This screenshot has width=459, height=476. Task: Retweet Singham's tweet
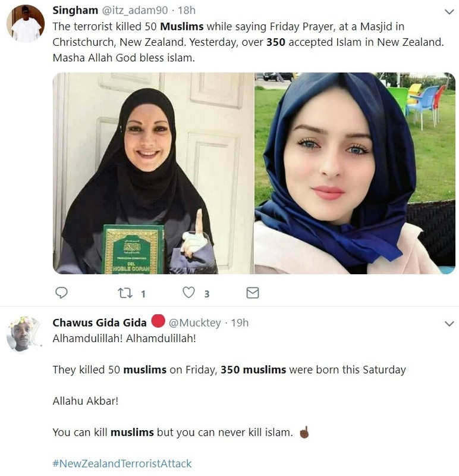[x=125, y=293]
